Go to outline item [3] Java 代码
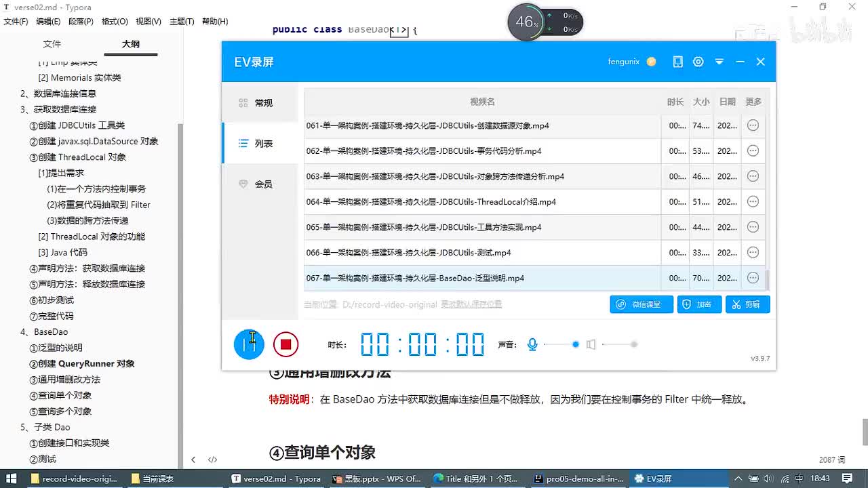 click(x=63, y=252)
